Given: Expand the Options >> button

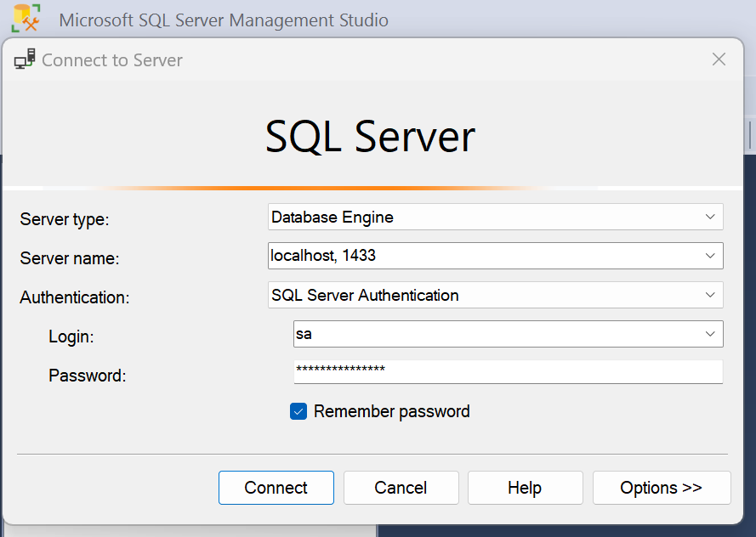Looking at the screenshot, I should [661, 488].
